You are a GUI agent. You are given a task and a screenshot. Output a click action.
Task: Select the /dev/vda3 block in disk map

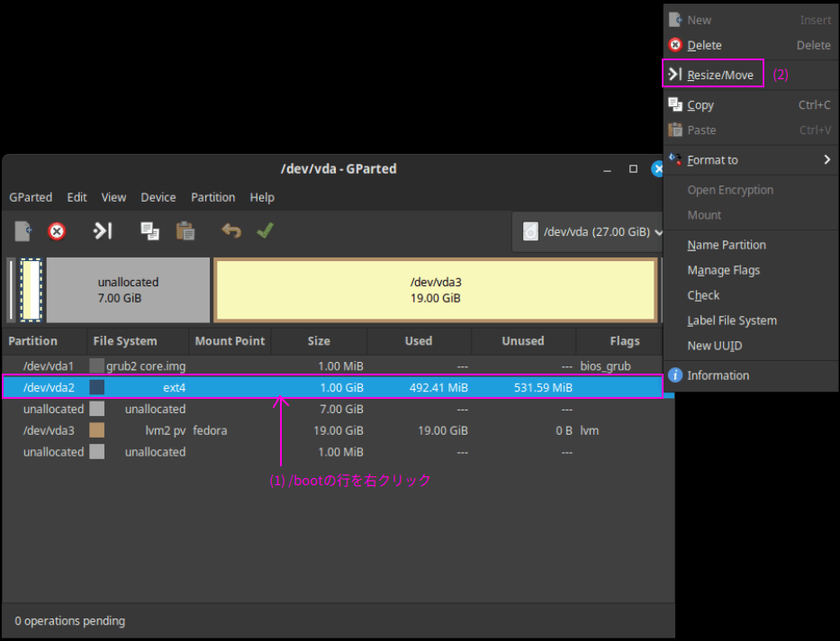(x=435, y=290)
